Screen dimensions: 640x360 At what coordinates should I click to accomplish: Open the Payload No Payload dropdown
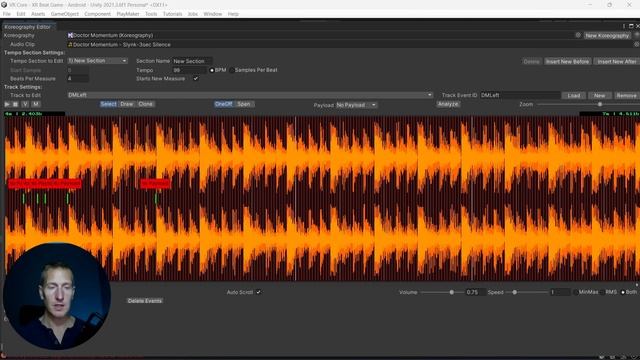(x=356, y=105)
